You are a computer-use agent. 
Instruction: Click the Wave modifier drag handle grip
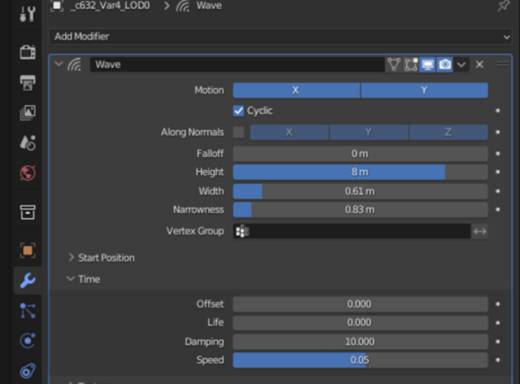503,64
